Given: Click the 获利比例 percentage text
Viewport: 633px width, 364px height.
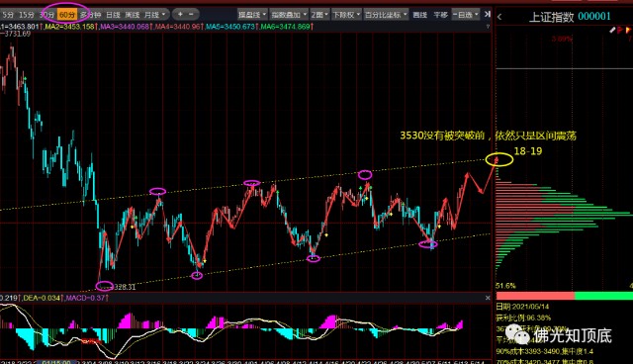Looking at the screenshot, I should [523, 318].
